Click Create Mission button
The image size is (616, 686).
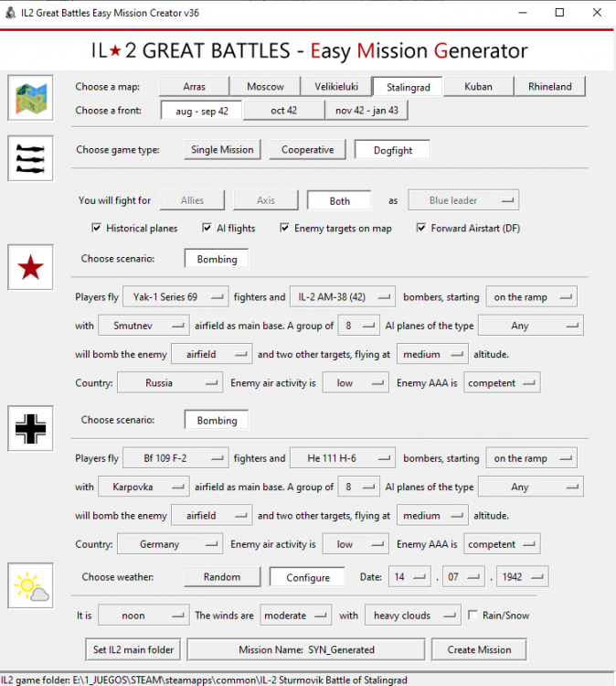pos(479,649)
